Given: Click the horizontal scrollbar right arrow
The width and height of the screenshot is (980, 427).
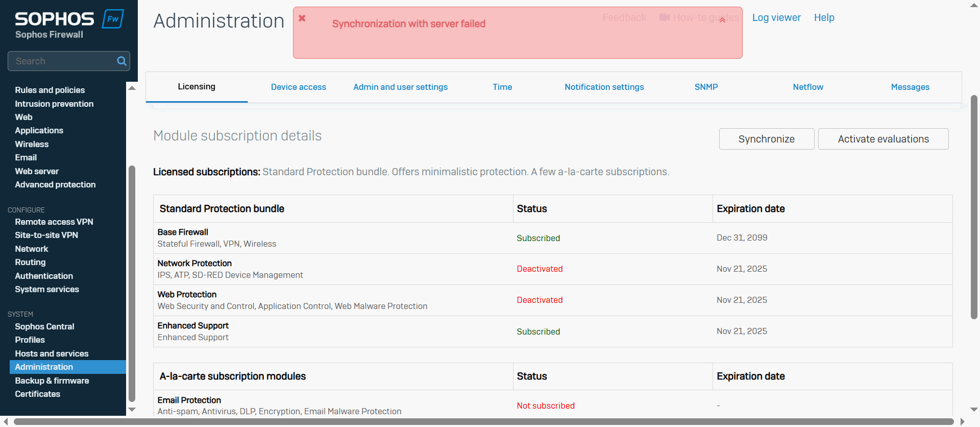Looking at the screenshot, I should (x=962, y=422).
